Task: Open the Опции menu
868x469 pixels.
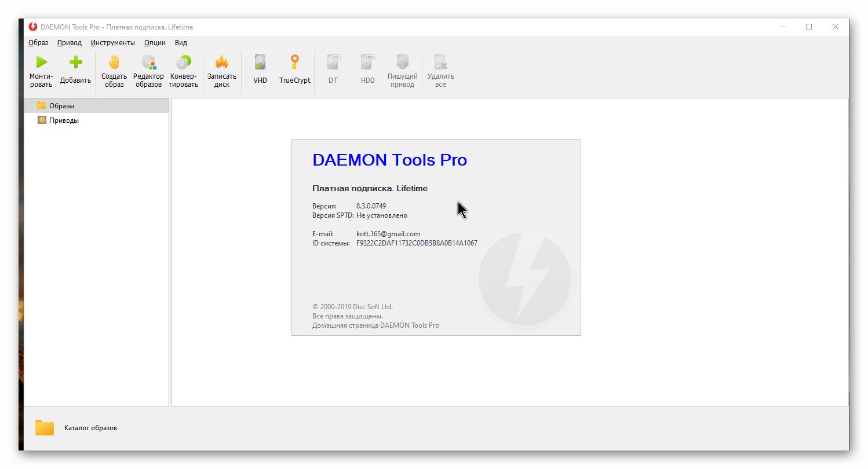Action: pyautogui.click(x=155, y=43)
